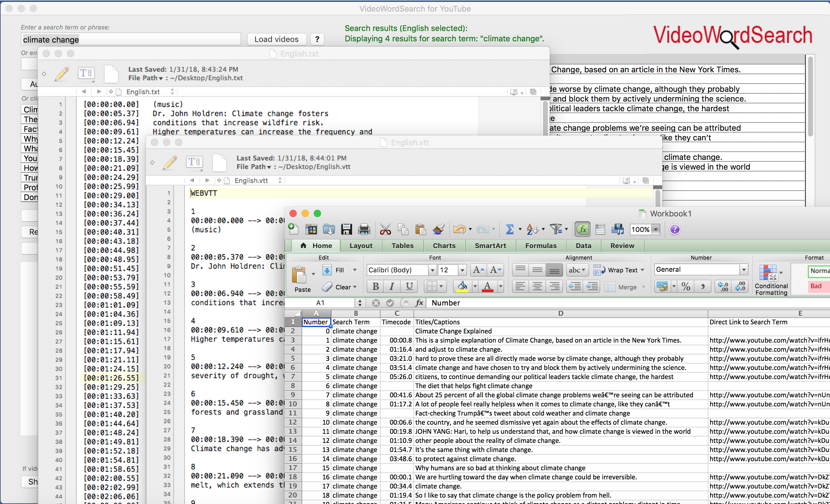Click the Cut scissors icon
Viewport: 830px width, 504px height.
[386, 230]
